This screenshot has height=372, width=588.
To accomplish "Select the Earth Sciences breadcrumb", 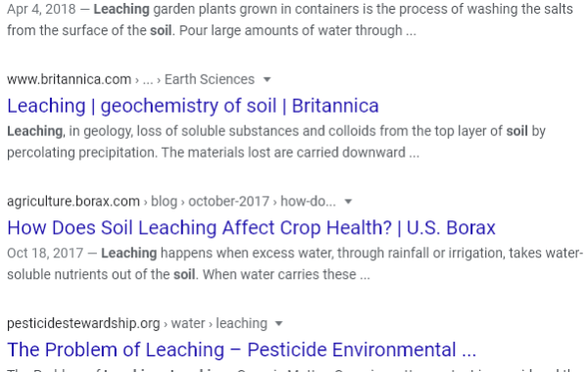I will 210,79.
